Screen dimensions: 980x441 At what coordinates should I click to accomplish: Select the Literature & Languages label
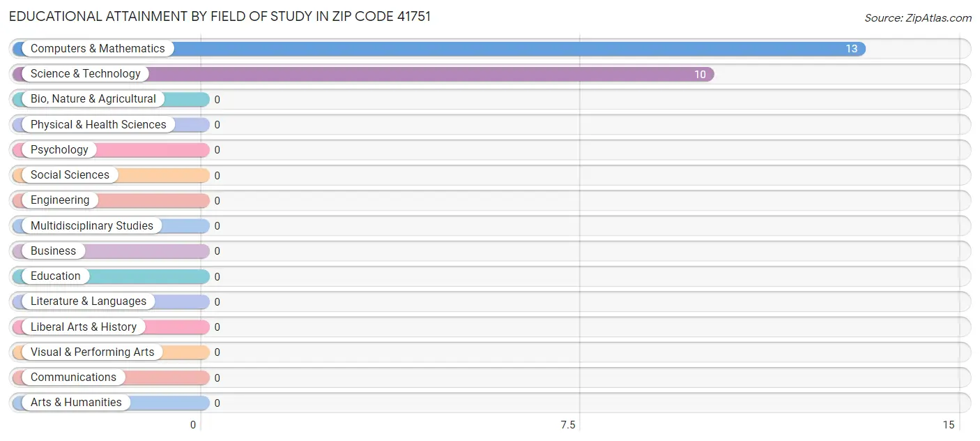click(x=89, y=301)
